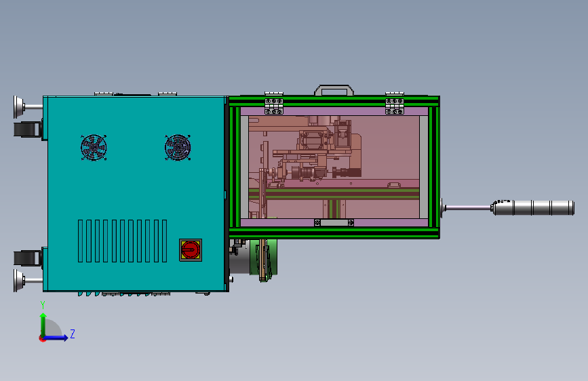The image size is (588, 381).
Task: Select the vertical vent slot grille
Action: pyautogui.click(x=122, y=241)
